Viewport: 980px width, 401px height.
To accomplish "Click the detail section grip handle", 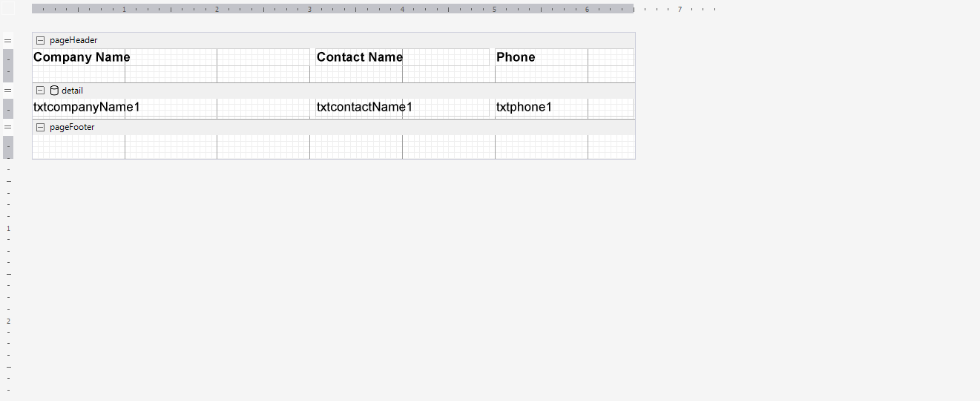I will tap(8, 91).
